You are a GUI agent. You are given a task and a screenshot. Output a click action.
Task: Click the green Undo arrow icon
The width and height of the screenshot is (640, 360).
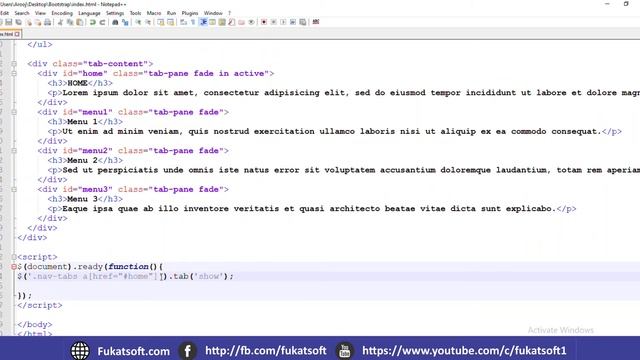93,22
